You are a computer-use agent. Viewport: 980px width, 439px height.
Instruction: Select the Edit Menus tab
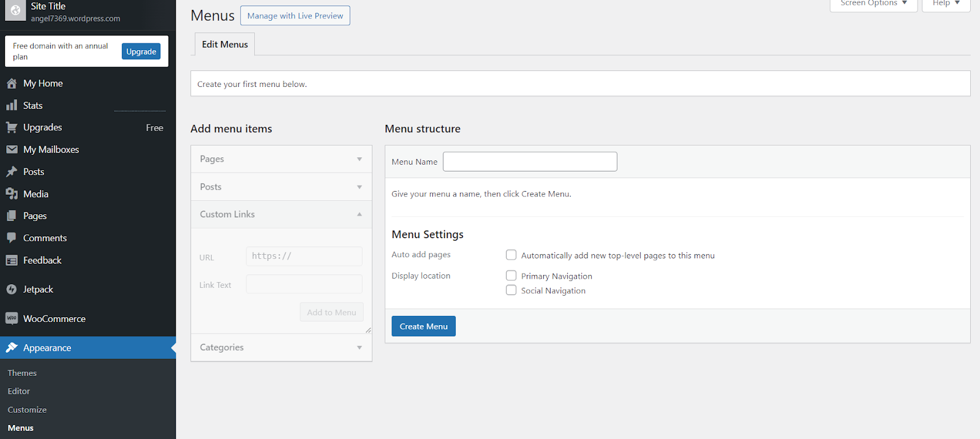pos(225,44)
